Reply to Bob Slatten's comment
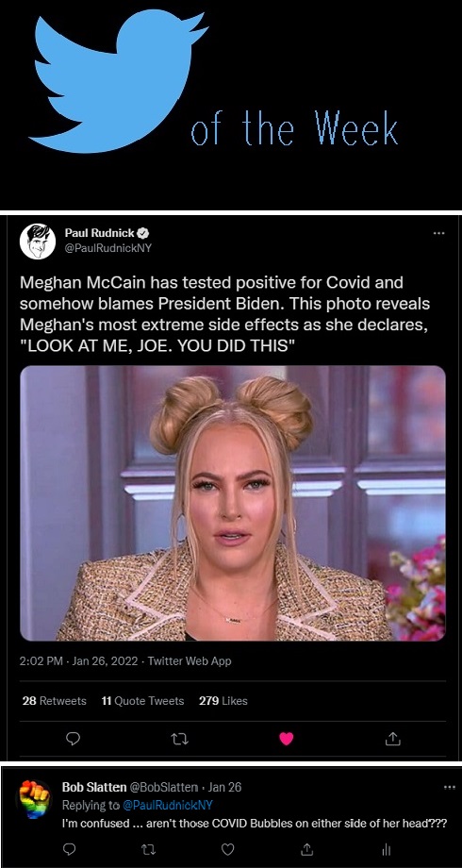This screenshot has width=462, height=868. [69, 849]
